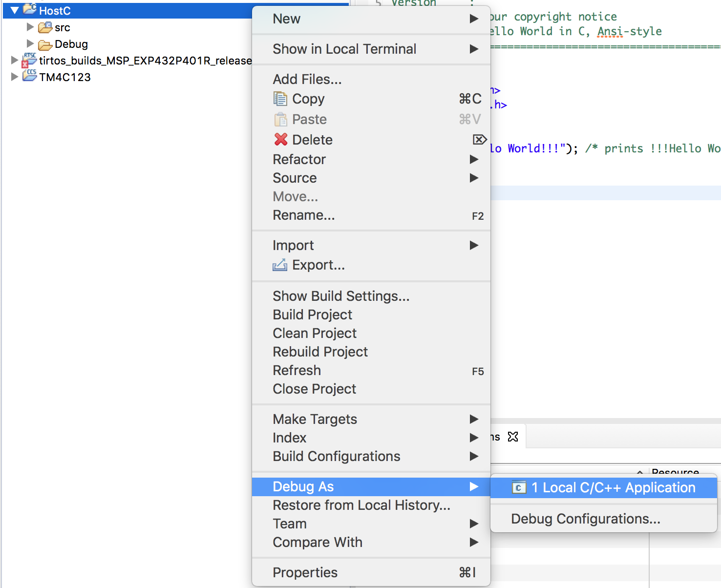Select the TM4C123 project label
The image size is (721, 588).
click(65, 77)
